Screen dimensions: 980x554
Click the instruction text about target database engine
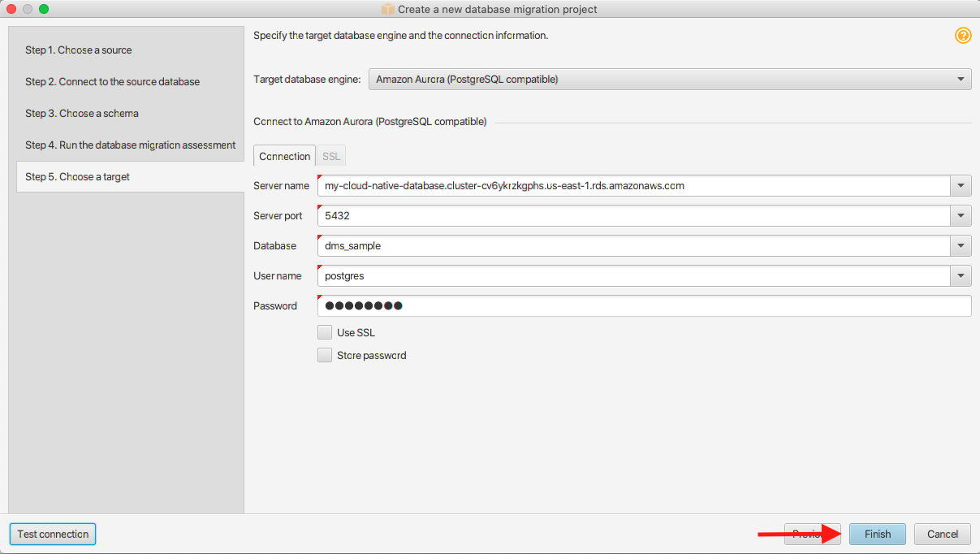tap(401, 36)
